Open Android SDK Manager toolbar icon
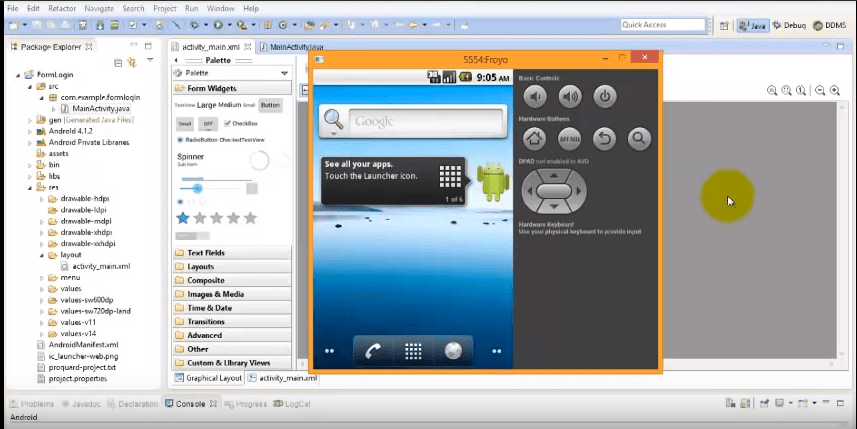This screenshot has height=429, width=857. [x=101, y=25]
